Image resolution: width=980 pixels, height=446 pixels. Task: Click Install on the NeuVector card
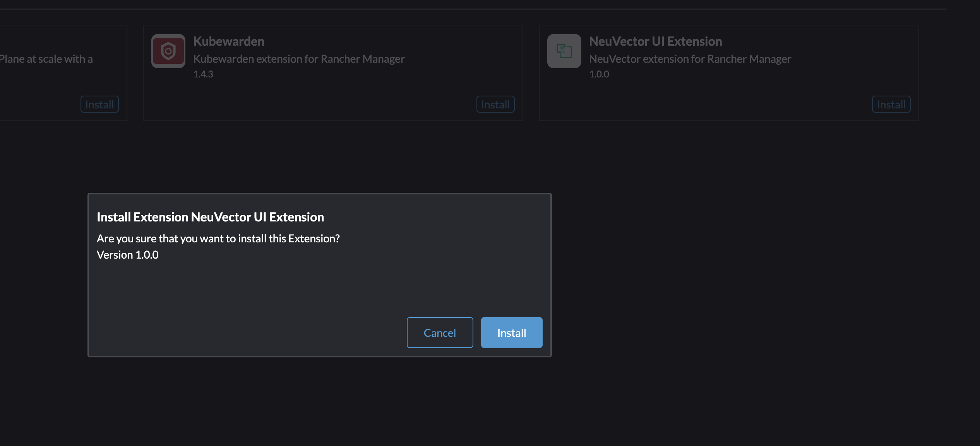[x=891, y=104]
